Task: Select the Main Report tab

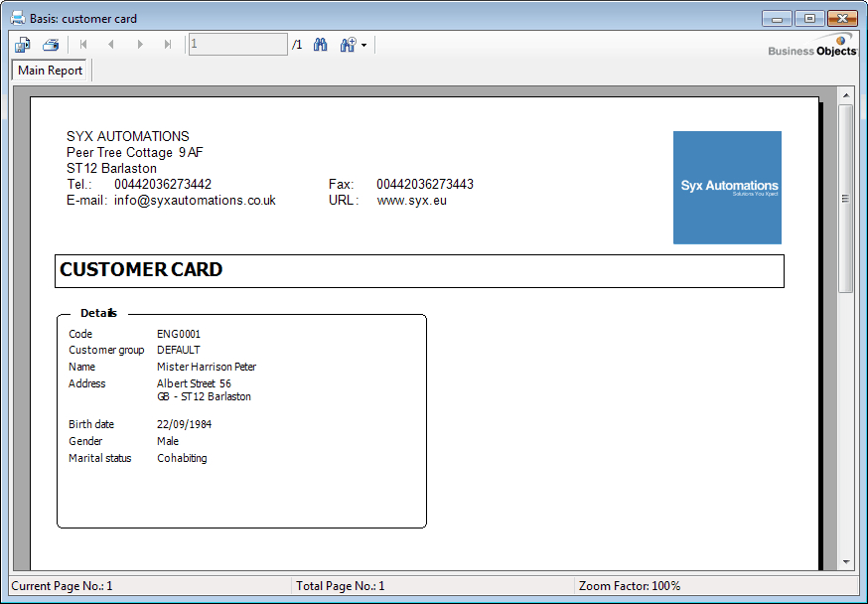Action: click(x=51, y=71)
